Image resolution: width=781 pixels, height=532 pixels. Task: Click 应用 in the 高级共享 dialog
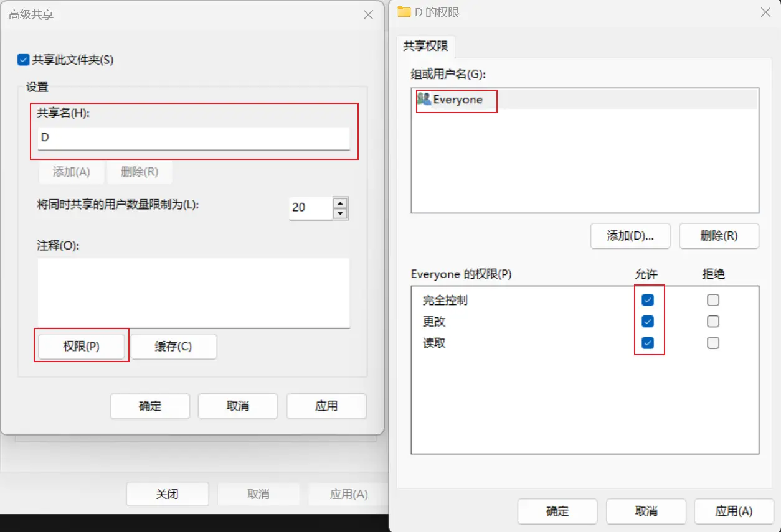click(326, 406)
